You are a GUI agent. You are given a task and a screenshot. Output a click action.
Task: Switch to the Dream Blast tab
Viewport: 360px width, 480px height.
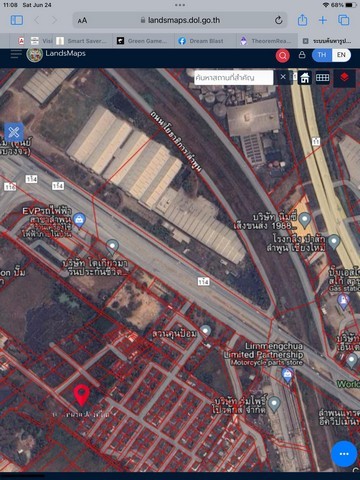(x=201, y=41)
